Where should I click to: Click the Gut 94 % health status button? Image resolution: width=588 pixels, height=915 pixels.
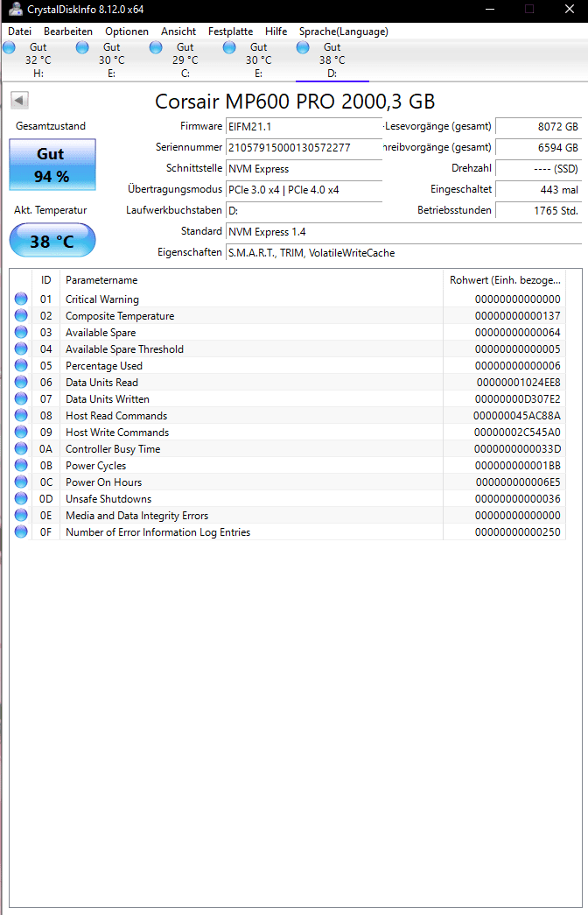(52, 165)
